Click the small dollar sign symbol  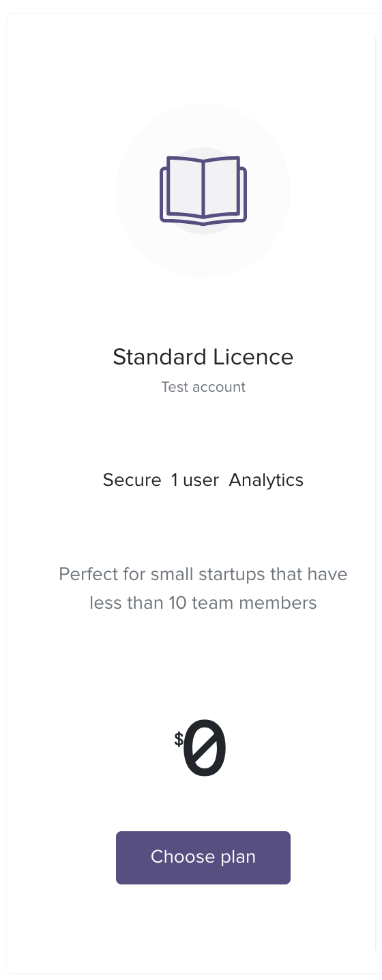[179, 738]
